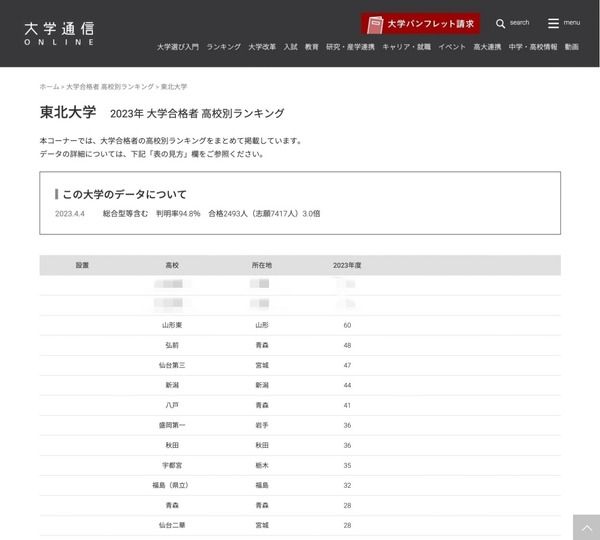This screenshot has height=540, width=600.
Task: Click value 41 in 八戸 row
Action: 347,405
